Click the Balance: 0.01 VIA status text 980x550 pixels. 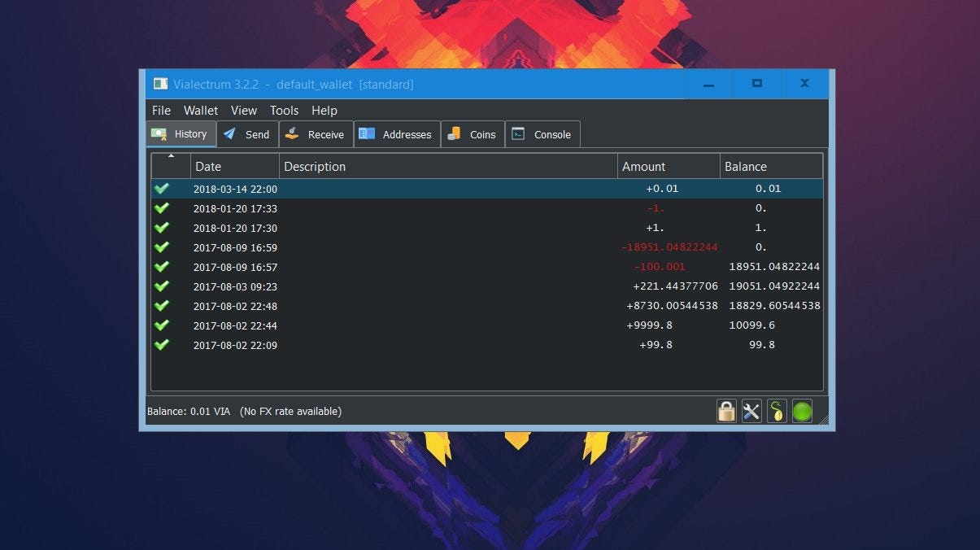coord(189,412)
